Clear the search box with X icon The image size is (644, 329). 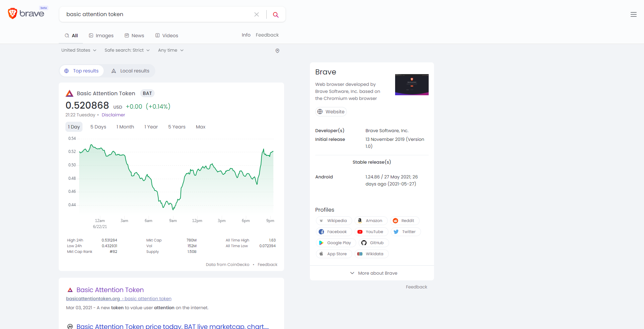(257, 14)
